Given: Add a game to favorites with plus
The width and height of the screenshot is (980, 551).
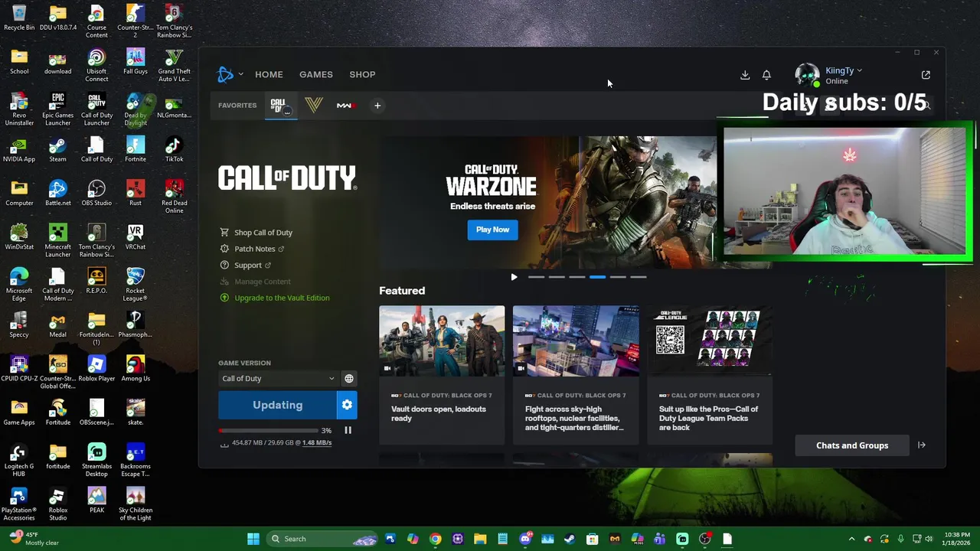Looking at the screenshot, I should [377, 106].
